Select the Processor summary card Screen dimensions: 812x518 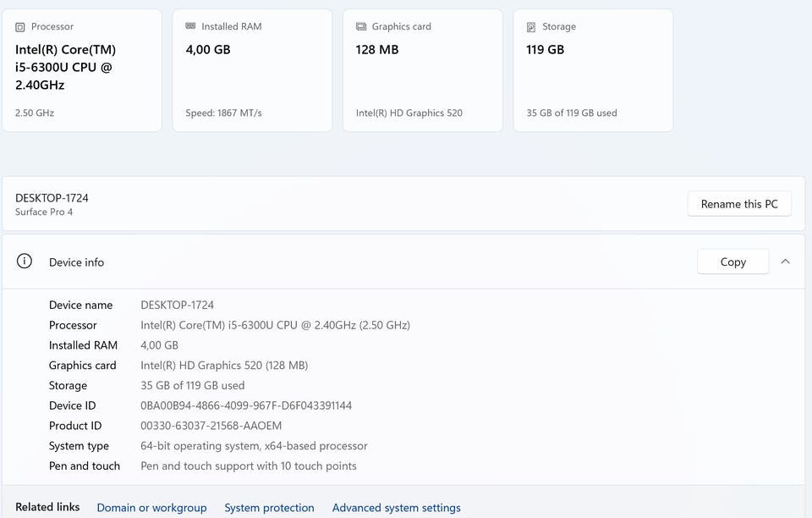tap(82, 70)
